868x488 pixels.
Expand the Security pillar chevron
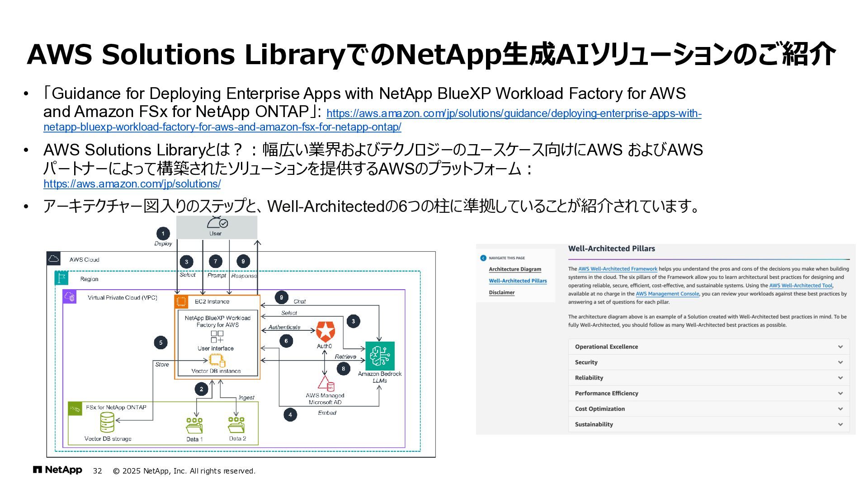click(x=840, y=362)
